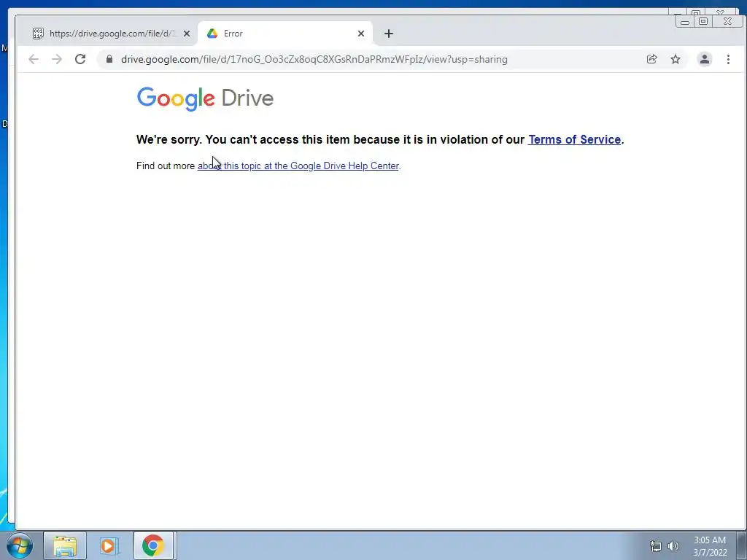Image resolution: width=747 pixels, height=560 pixels.
Task: Minimize the Chrome window
Action: tap(685, 22)
